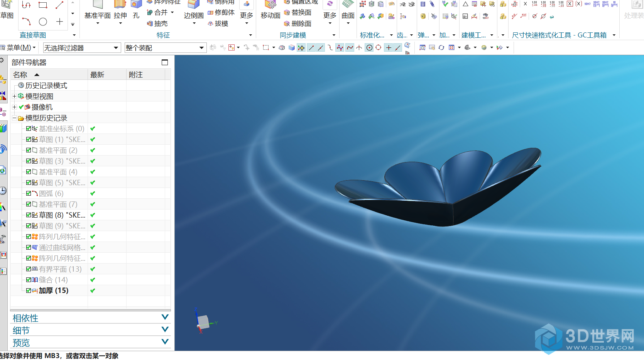The height and width of the screenshot is (360, 644).
Task: Open the History clock tab in the resource bar
Action: pyautogui.click(x=3, y=191)
